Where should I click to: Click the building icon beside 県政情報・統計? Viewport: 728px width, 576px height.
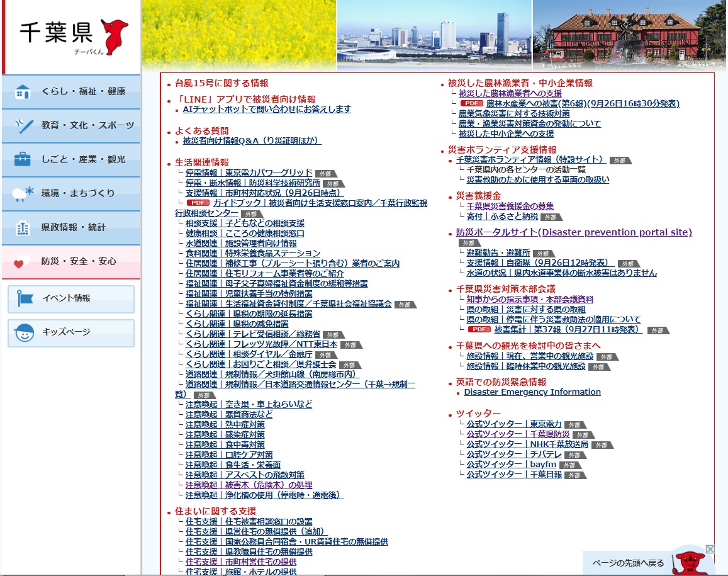pos(23,228)
